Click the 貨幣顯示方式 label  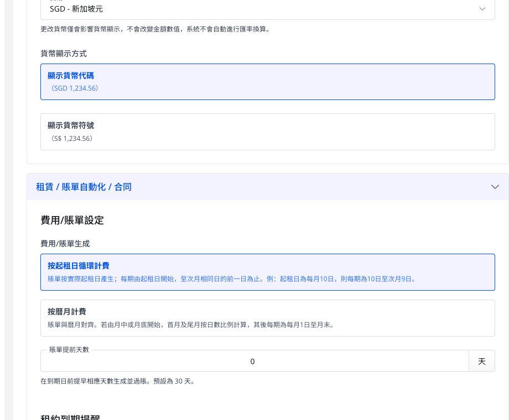click(64, 54)
